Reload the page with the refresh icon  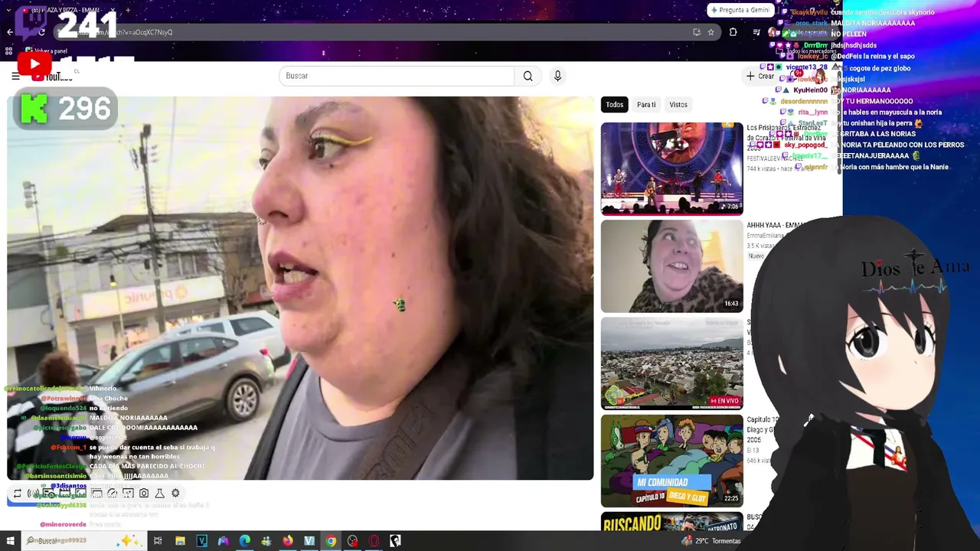[x=41, y=32]
